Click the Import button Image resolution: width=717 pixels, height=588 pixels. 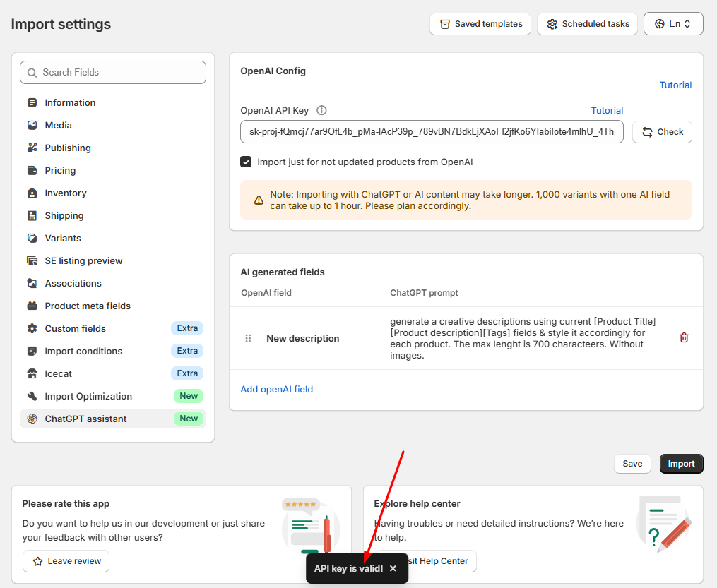click(682, 464)
